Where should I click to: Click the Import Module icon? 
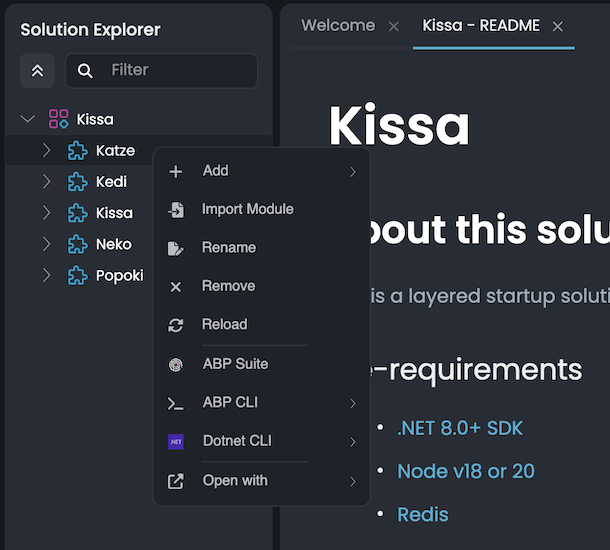176,210
